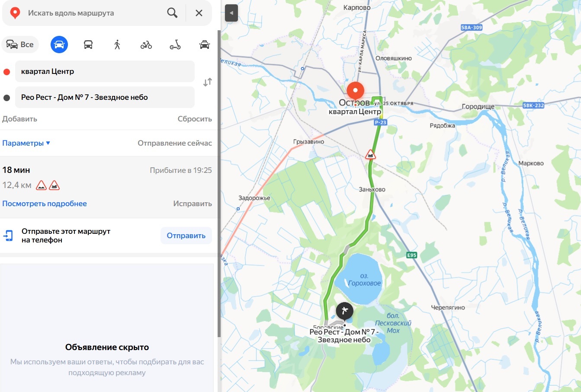The image size is (581, 392).
Task: Select the scooter route mode
Action: (175, 45)
